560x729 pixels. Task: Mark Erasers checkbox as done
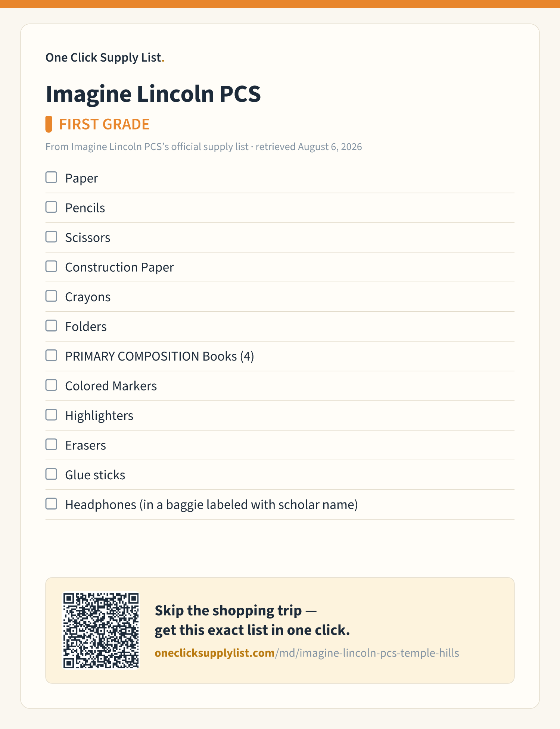coord(51,445)
